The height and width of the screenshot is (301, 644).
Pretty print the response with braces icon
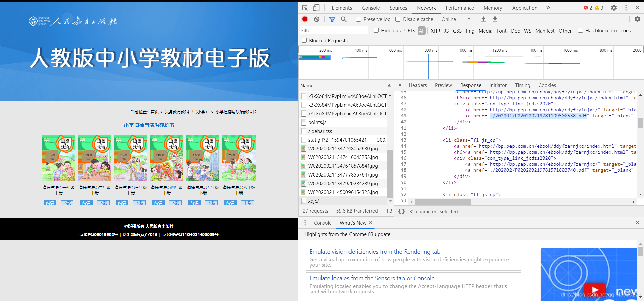tap(401, 211)
